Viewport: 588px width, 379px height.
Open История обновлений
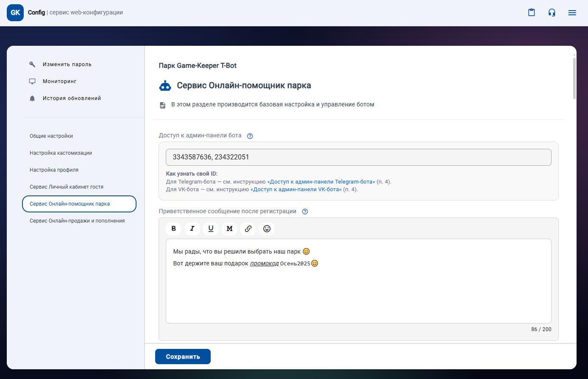point(72,98)
